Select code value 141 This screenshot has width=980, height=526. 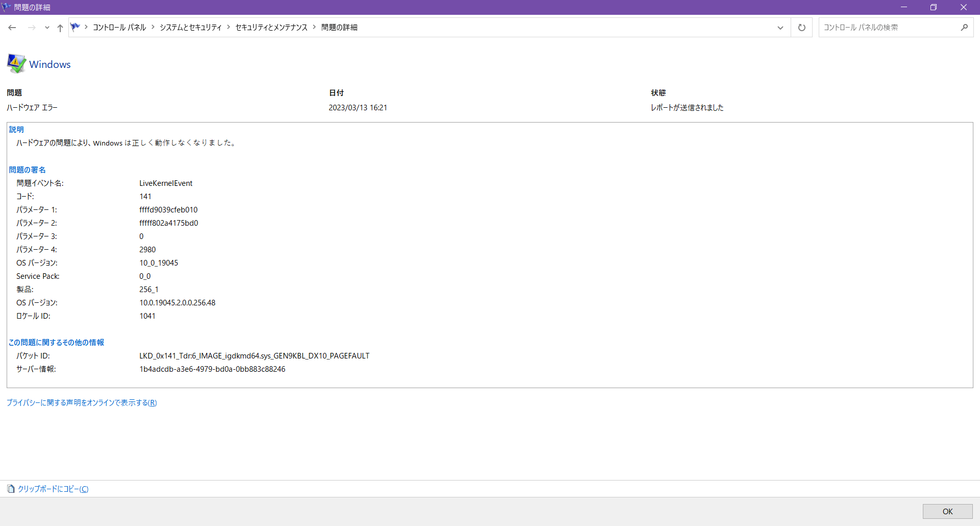[x=145, y=197]
